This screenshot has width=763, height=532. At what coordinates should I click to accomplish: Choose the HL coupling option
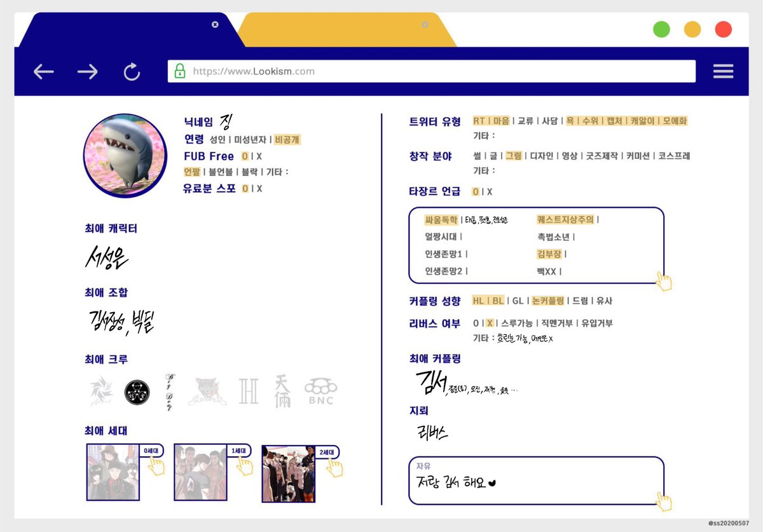478,301
